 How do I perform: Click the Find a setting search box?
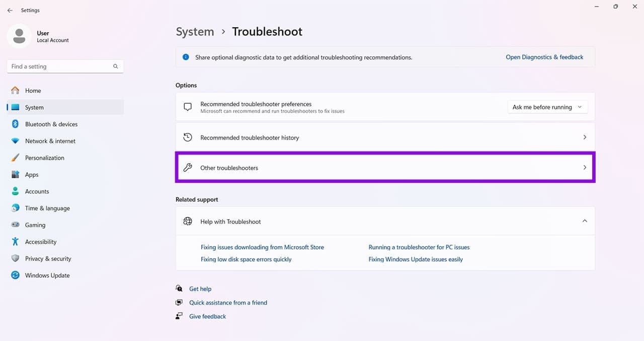65,66
